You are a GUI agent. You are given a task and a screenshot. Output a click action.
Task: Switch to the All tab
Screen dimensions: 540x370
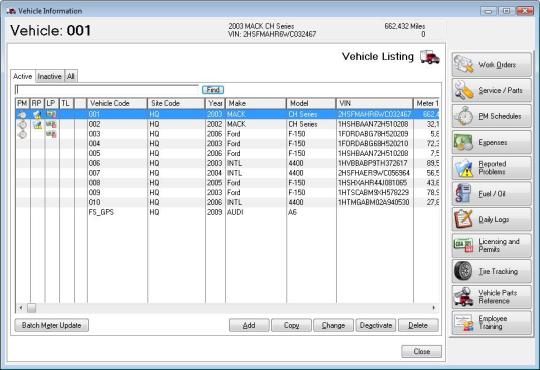tap(71, 76)
